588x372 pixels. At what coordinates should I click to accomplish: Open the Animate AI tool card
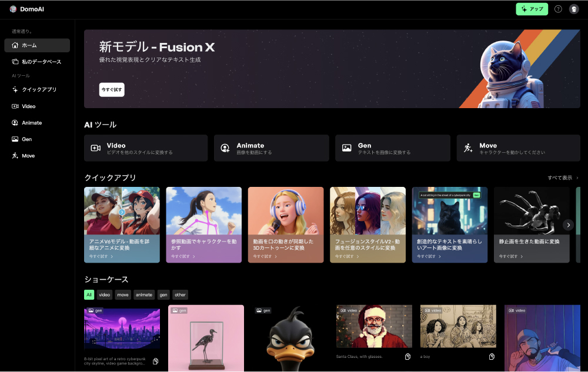click(x=272, y=148)
